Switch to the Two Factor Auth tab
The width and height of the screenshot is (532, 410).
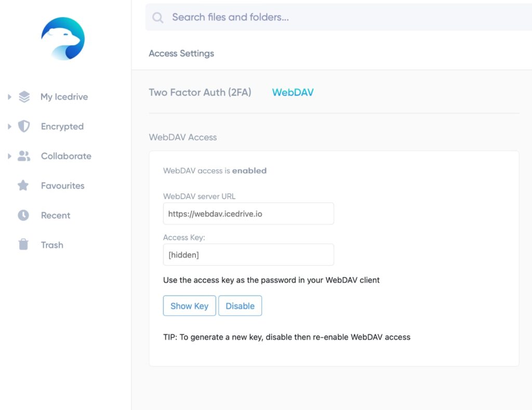click(200, 92)
